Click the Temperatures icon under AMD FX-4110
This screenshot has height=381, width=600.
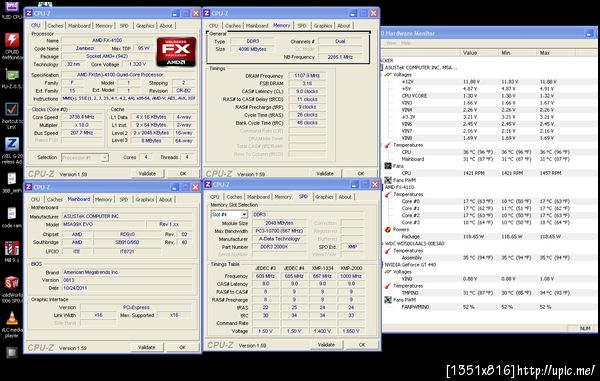pos(388,194)
